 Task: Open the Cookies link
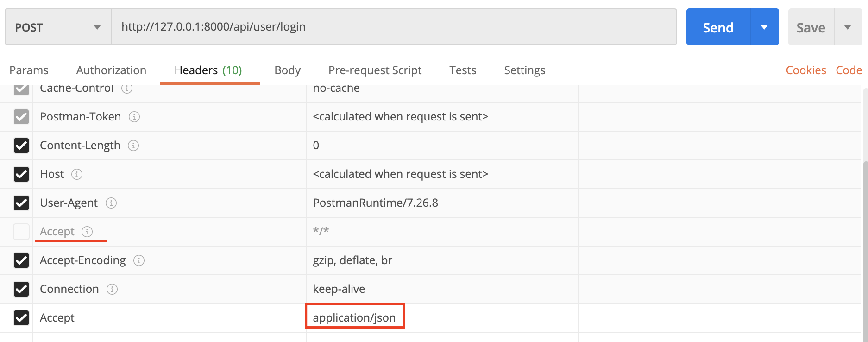[806, 70]
